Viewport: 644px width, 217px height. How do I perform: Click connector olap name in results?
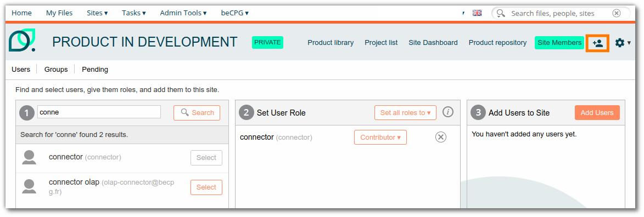(74, 182)
